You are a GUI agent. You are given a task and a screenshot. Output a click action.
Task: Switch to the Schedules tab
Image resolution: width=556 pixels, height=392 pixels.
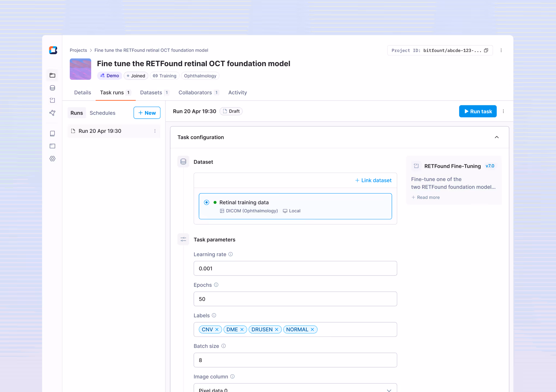[x=102, y=113]
